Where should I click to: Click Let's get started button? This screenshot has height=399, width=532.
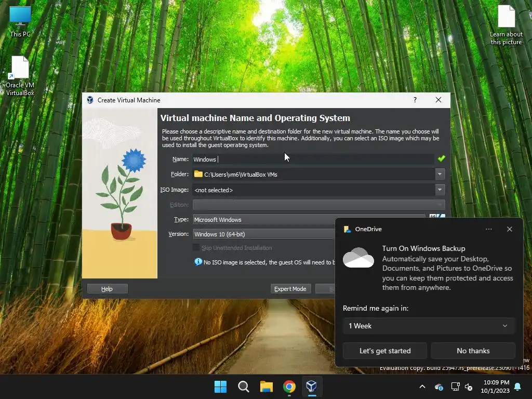pyautogui.click(x=385, y=351)
